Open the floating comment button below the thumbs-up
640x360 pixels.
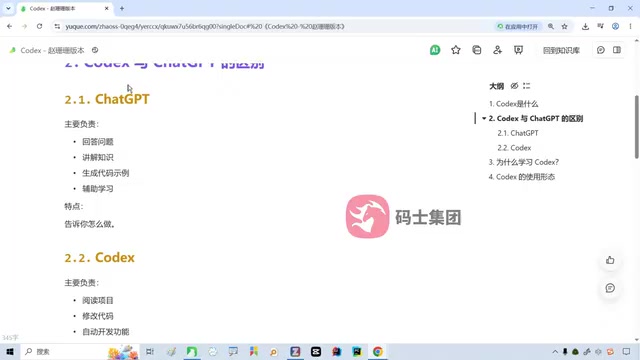(610, 288)
